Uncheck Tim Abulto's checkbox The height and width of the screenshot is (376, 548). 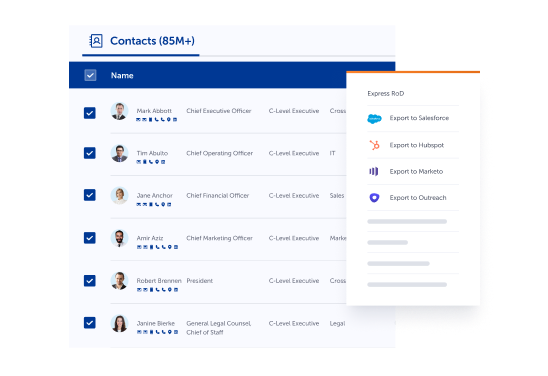[x=90, y=153]
